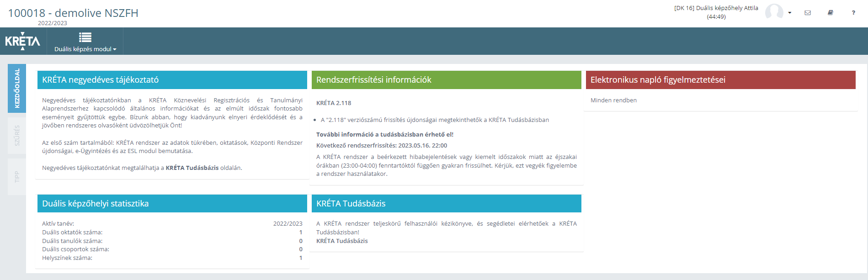Click the Duális csoportok száma row
Image resolution: width=868 pixels, height=280 pixels.
point(172,249)
